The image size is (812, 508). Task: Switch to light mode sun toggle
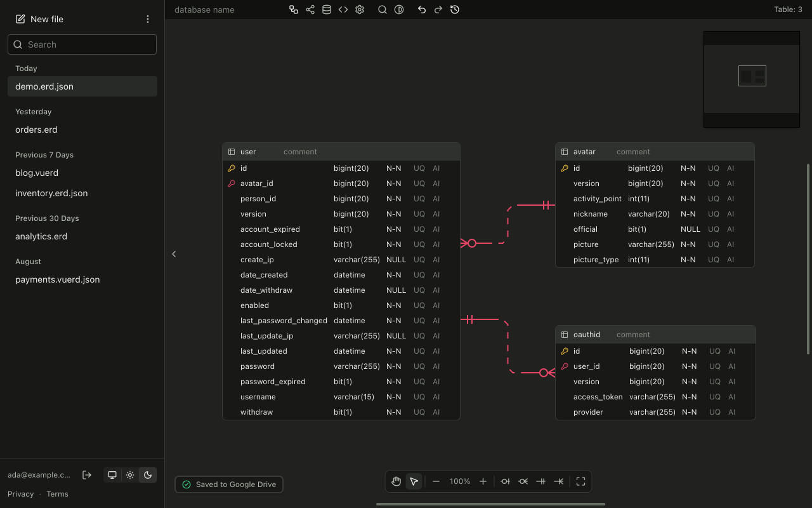[x=130, y=475]
